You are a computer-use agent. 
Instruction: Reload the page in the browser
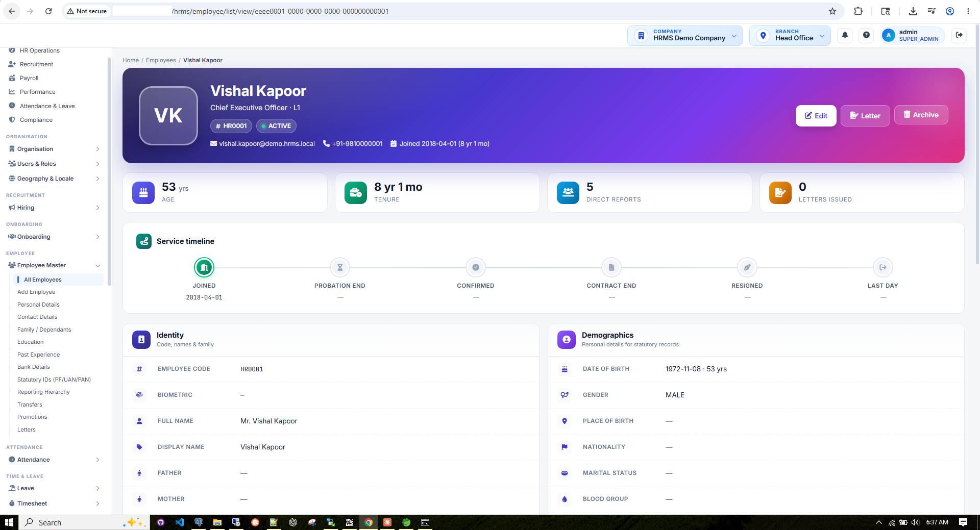pos(48,11)
